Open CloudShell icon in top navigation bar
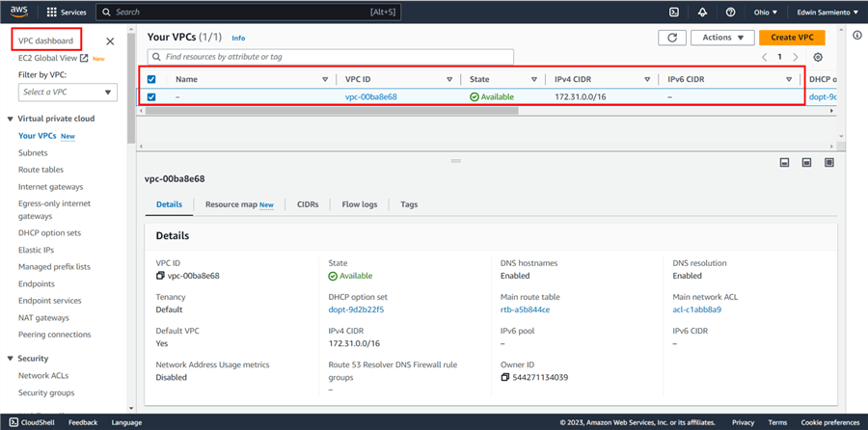Screen dimensions: 868x430 [x=675, y=13]
